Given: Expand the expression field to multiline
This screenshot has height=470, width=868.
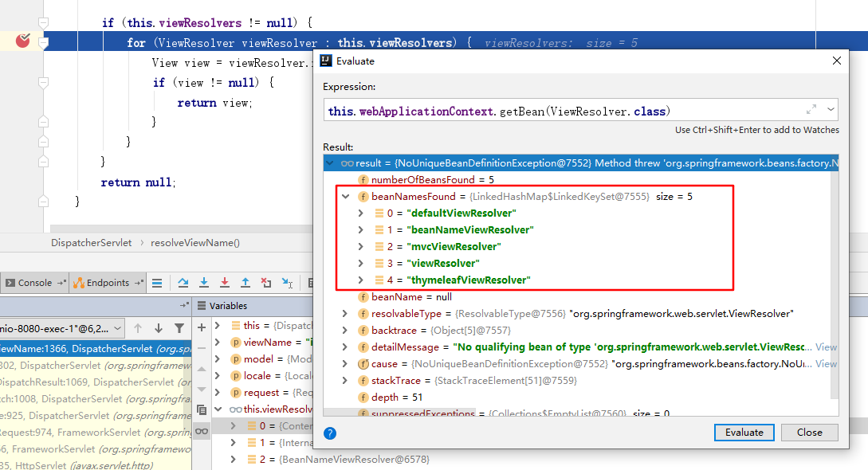Looking at the screenshot, I should coord(811,110).
